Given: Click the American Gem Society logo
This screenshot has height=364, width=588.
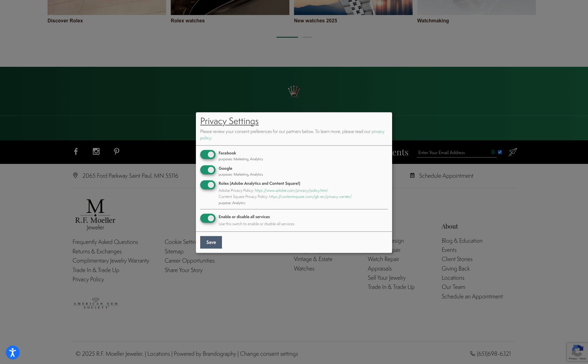Looking at the screenshot, I should 95,303.
